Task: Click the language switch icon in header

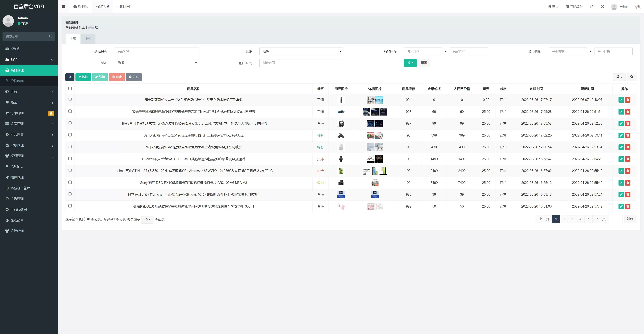Action: coord(592,7)
